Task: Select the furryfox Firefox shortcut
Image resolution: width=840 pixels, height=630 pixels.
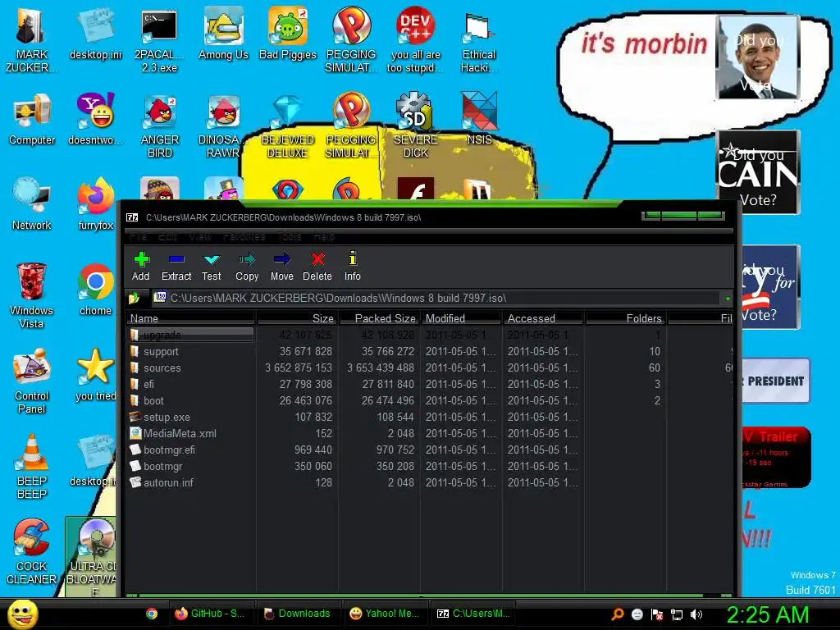Action: coord(95,204)
